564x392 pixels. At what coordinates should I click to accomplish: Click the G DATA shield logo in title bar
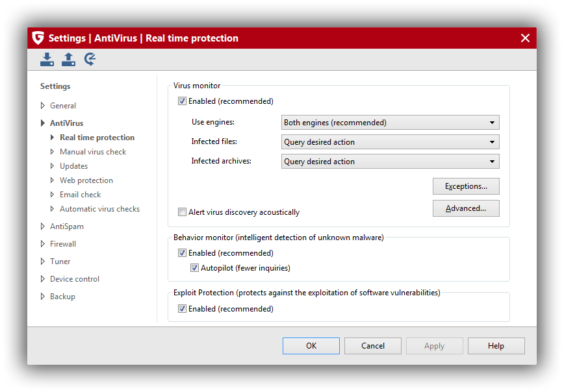coord(38,38)
